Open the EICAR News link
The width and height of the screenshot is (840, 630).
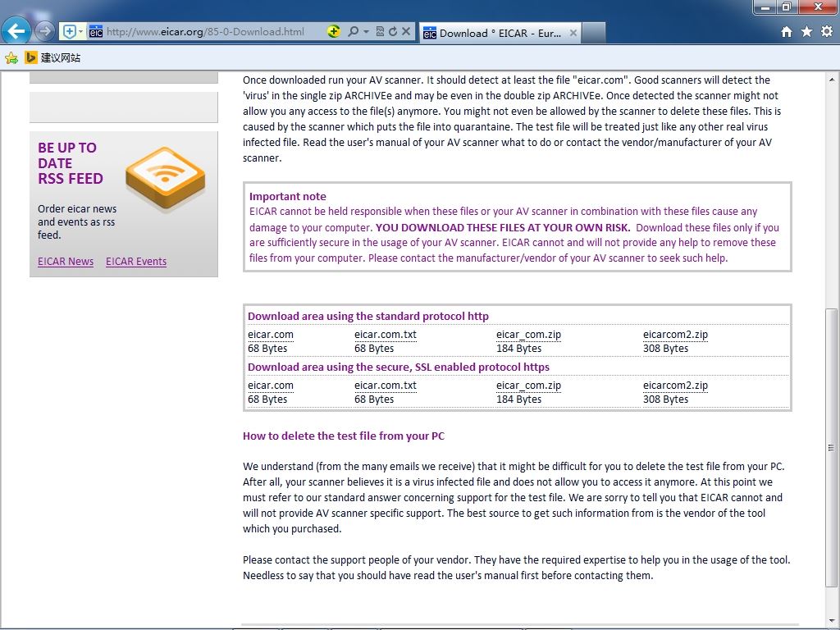[66, 262]
